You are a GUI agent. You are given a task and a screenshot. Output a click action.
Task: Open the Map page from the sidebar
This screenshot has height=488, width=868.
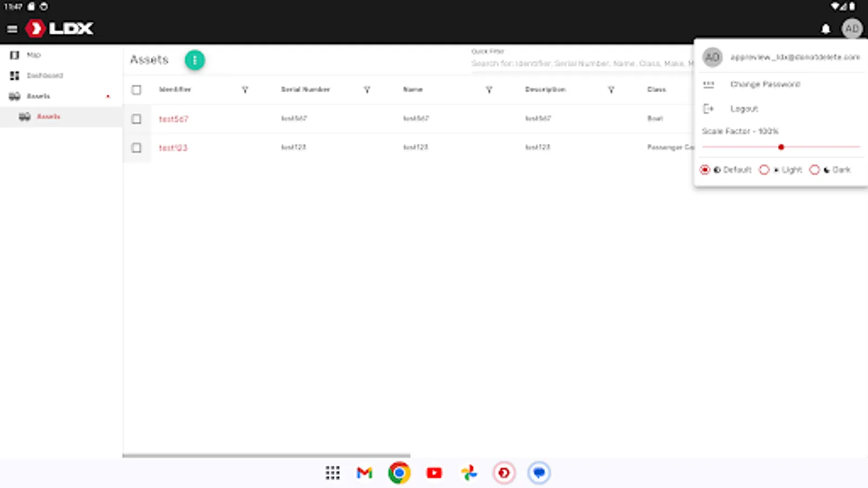(34, 54)
